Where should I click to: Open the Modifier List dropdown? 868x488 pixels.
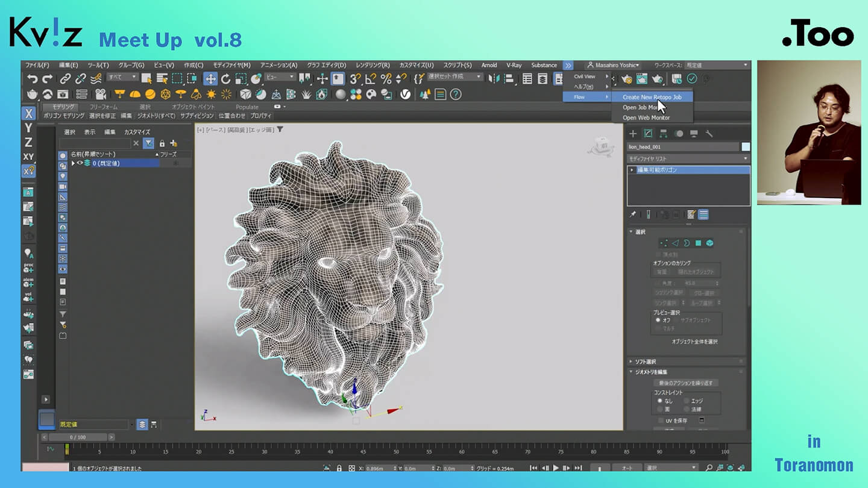click(688, 158)
